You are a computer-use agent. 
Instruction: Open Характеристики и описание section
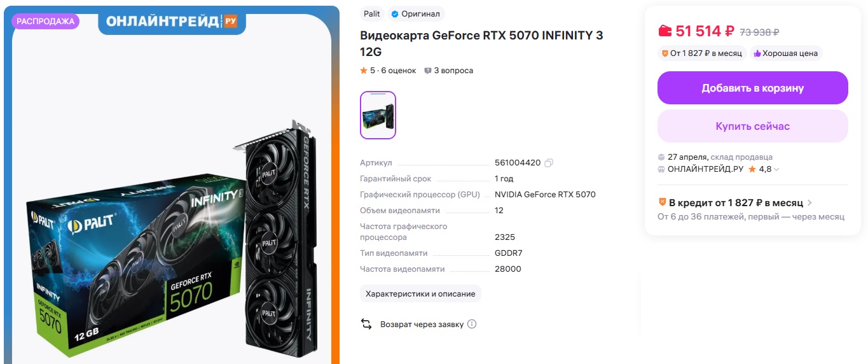tap(420, 293)
